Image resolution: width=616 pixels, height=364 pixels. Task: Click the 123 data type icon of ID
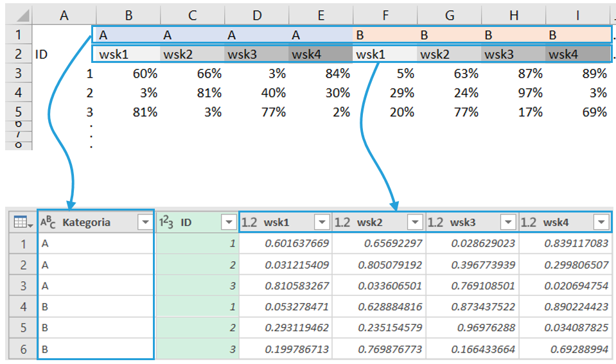point(166,223)
